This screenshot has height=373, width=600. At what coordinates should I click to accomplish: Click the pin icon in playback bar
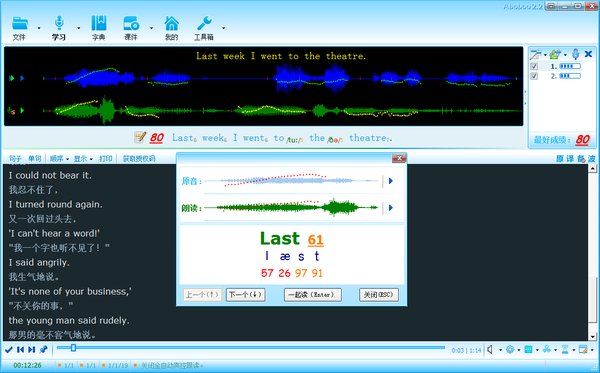44,350
